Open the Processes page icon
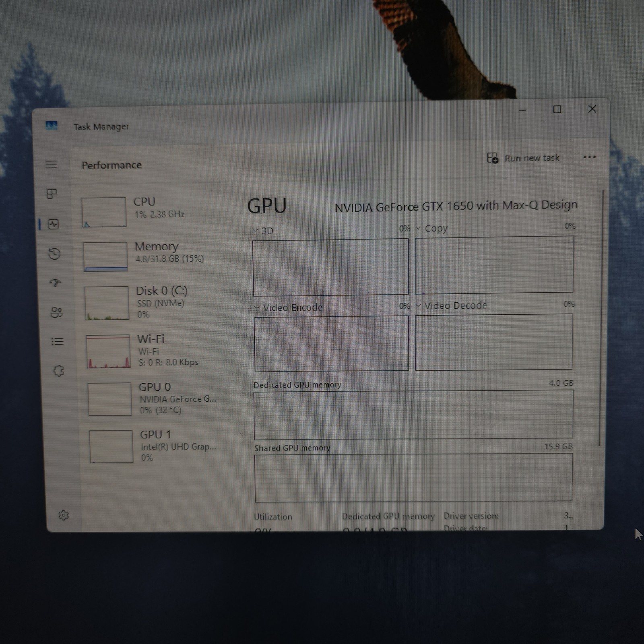This screenshot has height=644, width=644. 52,194
